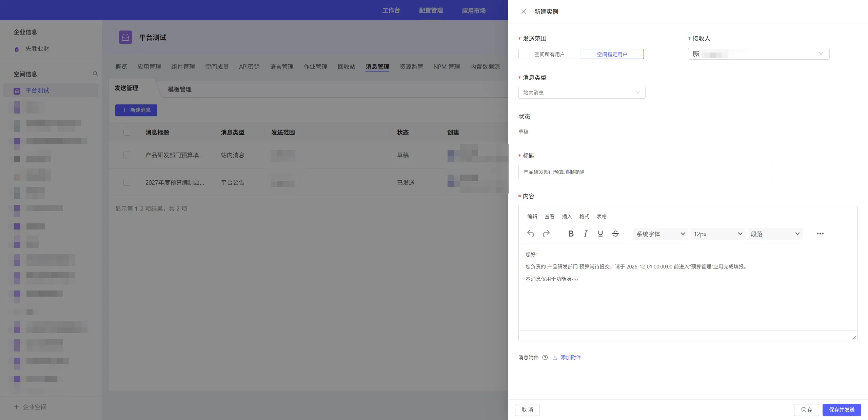Apply strikethrough formatting in editor
868x420 pixels.
(615, 234)
